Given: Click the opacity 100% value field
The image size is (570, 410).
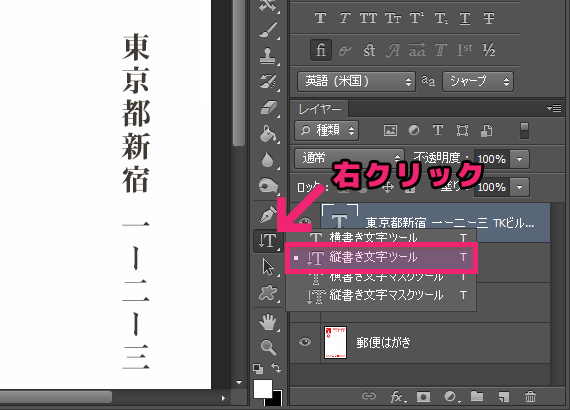Looking at the screenshot, I should pos(491,159).
